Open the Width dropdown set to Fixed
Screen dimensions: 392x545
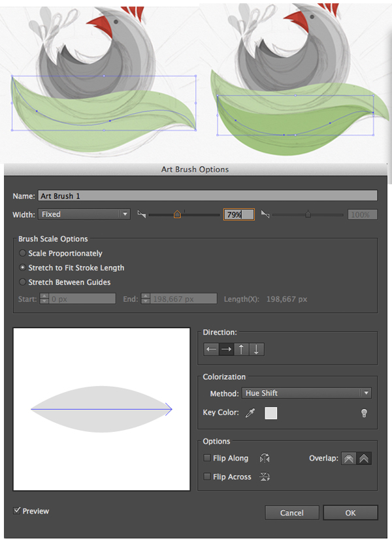coord(84,214)
